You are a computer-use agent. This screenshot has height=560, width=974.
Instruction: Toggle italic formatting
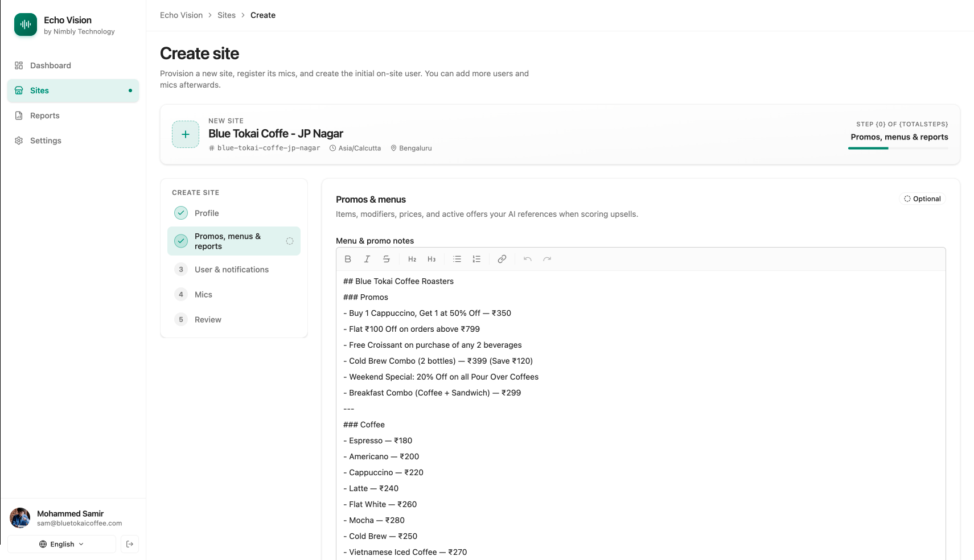(x=367, y=259)
